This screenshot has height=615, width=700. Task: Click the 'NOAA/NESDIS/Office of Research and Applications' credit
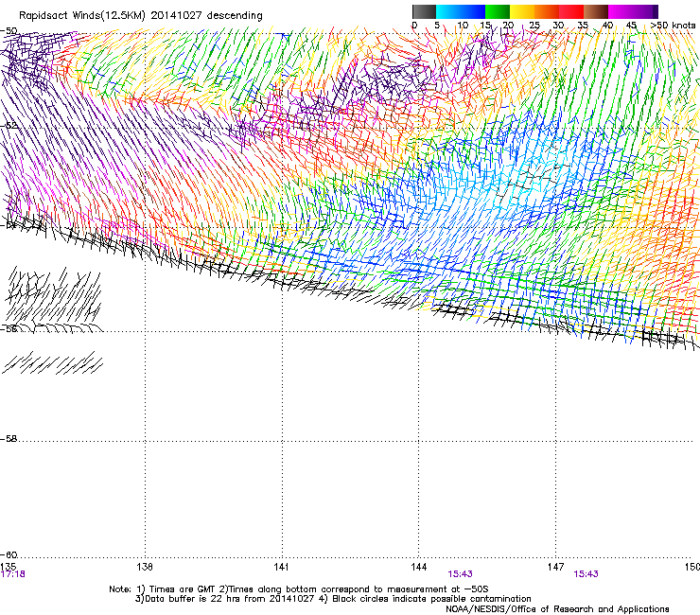(557, 608)
